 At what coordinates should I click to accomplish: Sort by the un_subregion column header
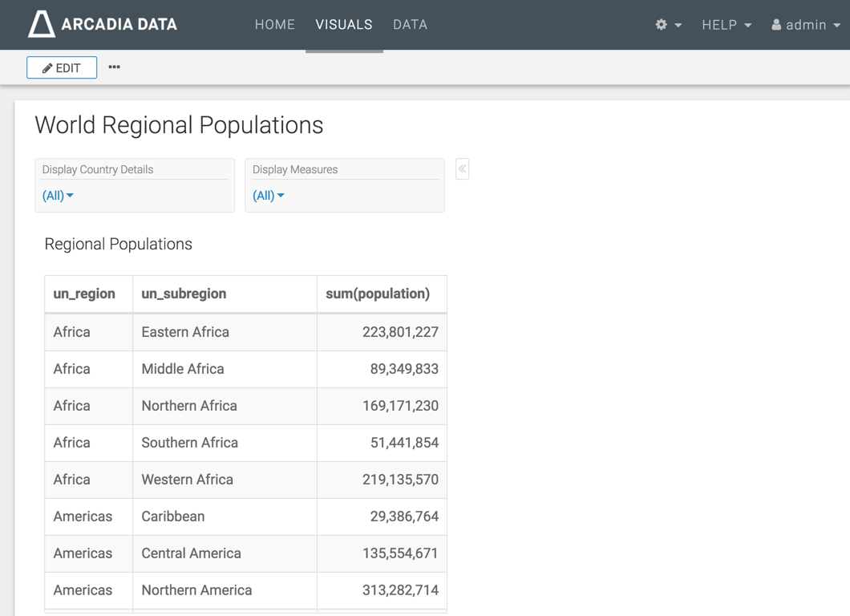(x=184, y=294)
